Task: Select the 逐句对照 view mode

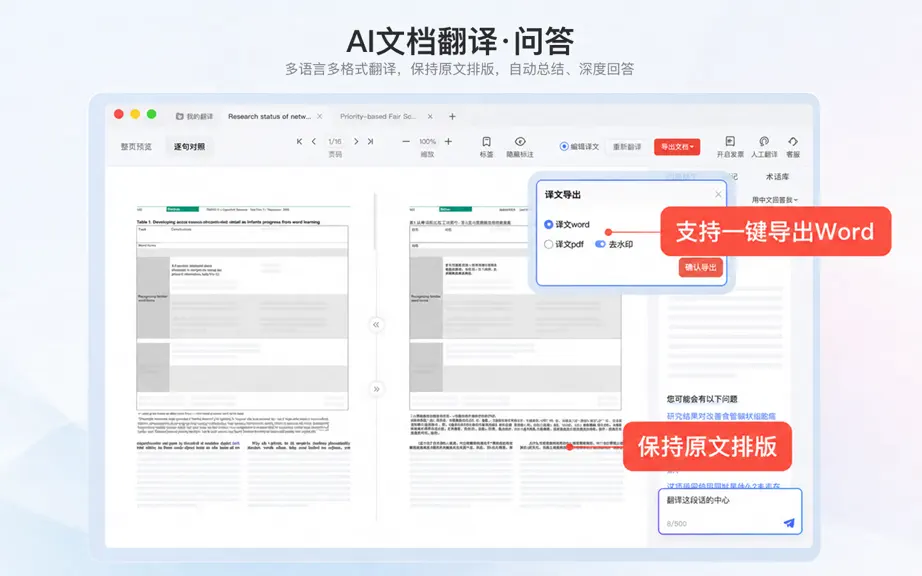Action: coord(189,146)
